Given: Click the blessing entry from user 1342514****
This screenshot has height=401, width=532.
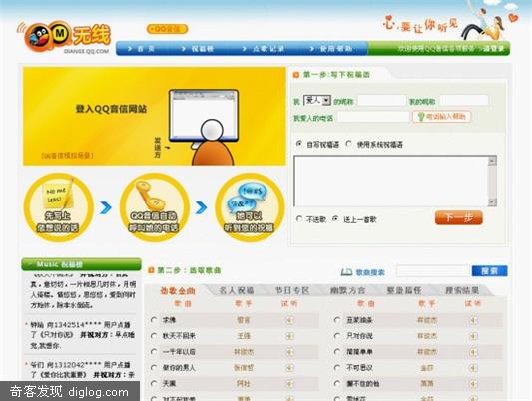Looking at the screenshot, I should (81, 335).
